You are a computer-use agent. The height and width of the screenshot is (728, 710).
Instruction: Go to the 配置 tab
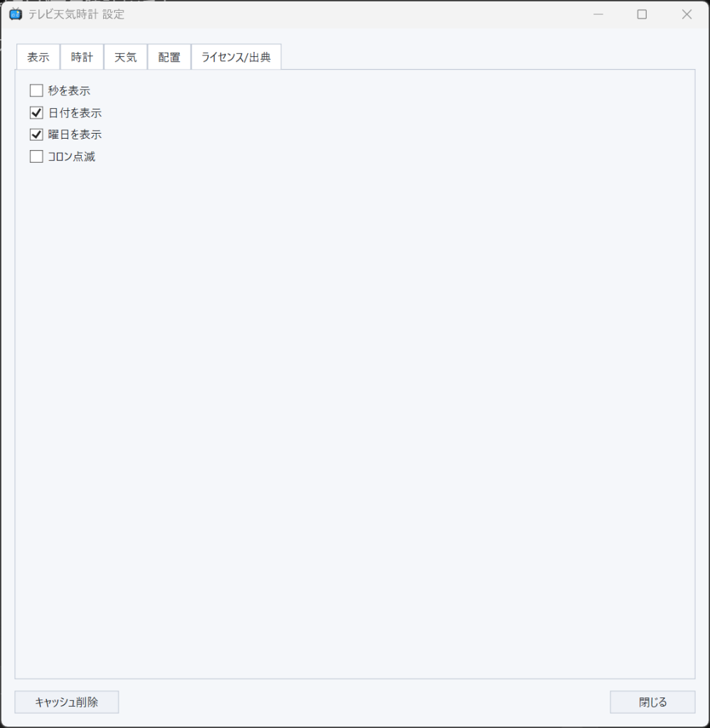(169, 57)
